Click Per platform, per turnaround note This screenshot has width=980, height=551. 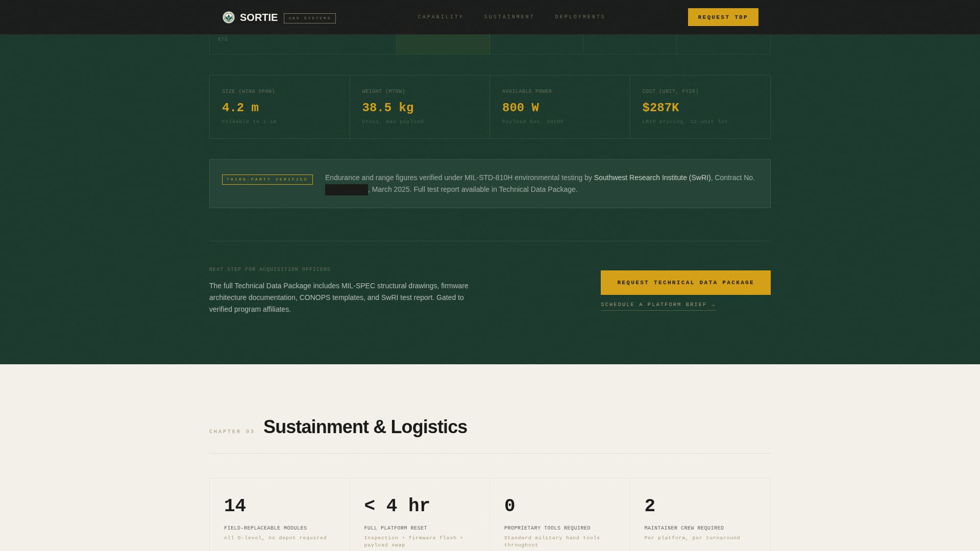coord(692,538)
